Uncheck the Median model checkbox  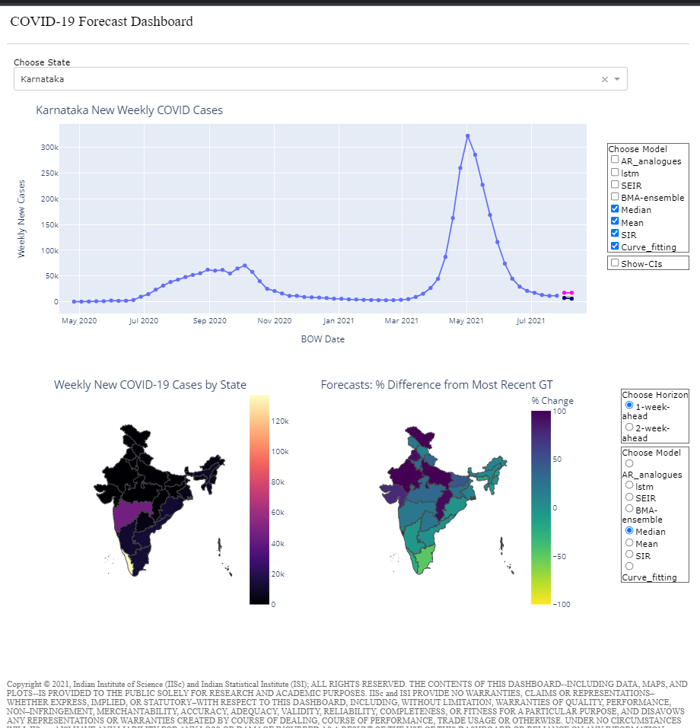point(615,208)
